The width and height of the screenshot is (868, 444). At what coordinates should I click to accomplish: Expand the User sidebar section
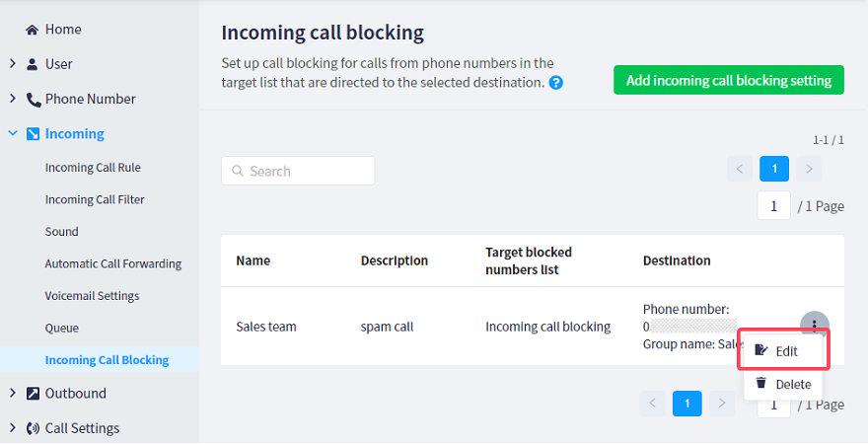[13, 64]
